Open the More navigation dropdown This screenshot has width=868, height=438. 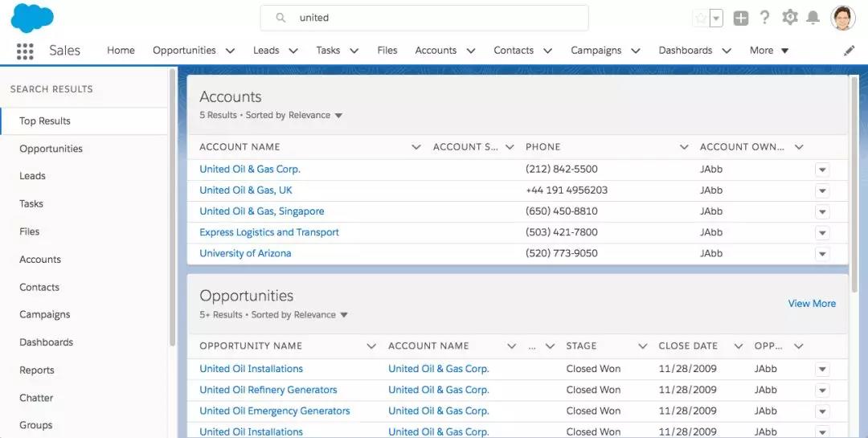[768, 51]
